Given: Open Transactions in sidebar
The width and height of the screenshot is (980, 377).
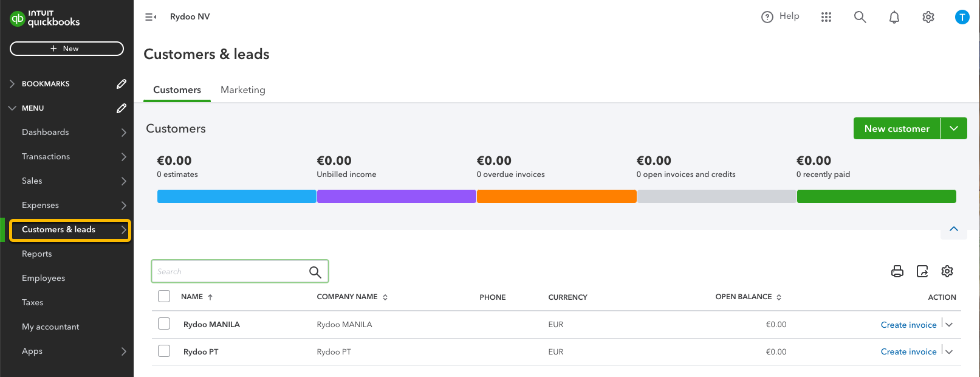Looking at the screenshot, I should [x=46, y=157].
